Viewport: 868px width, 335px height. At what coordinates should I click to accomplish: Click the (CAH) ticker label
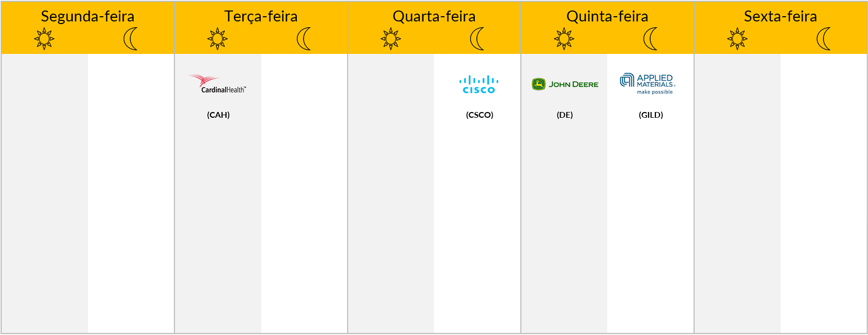pyautogui.click(x=218, y=115)
